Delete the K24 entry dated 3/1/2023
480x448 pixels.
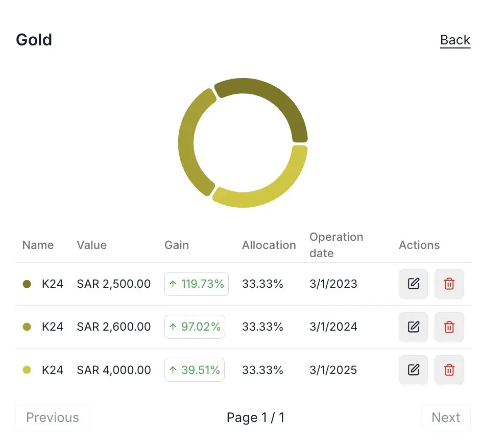click(x=449, y=284)
